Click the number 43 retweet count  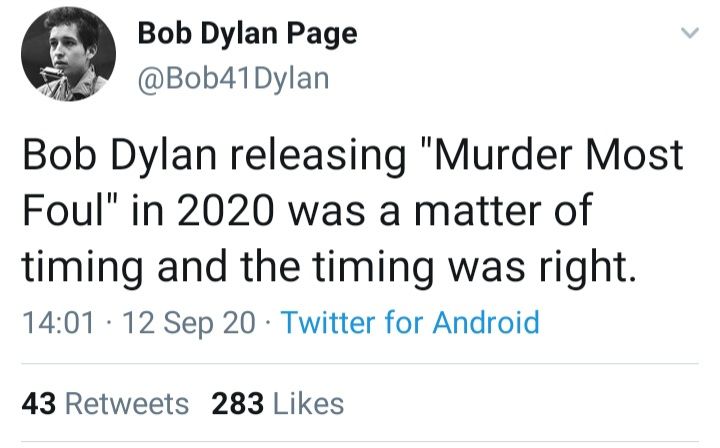tap(38, 403)
